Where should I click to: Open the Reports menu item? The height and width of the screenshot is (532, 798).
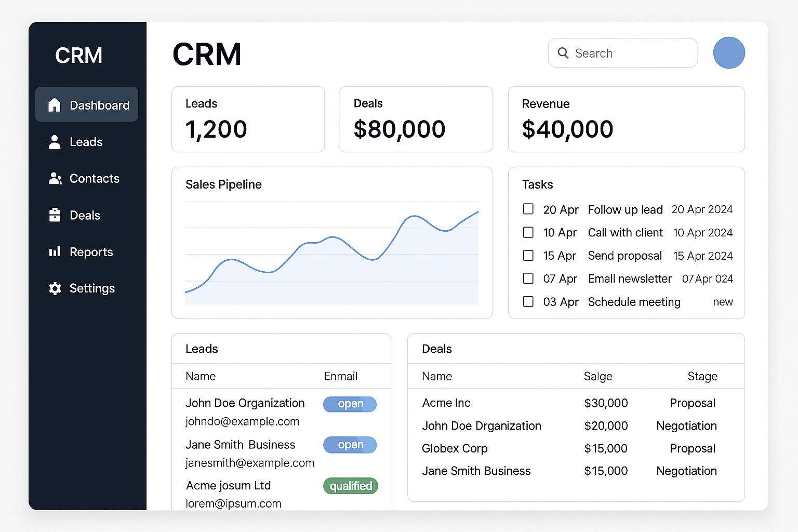(x=91, y=252)
